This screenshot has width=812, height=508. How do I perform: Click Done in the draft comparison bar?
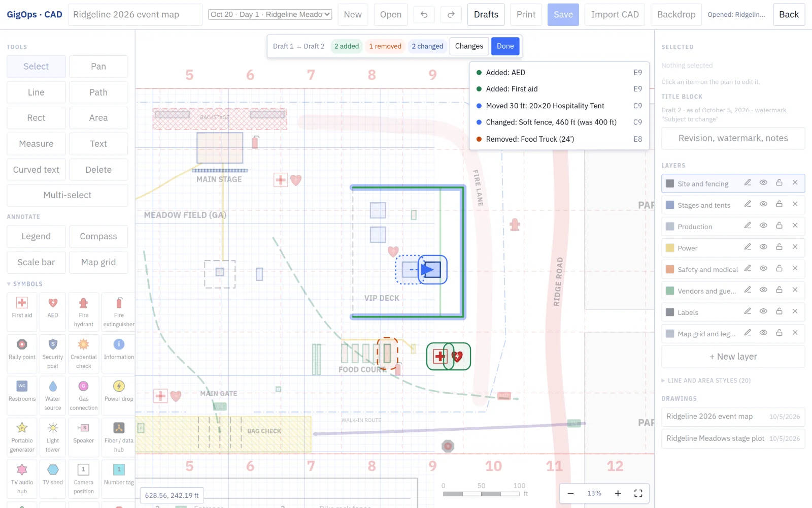click(x=505, y=46)
